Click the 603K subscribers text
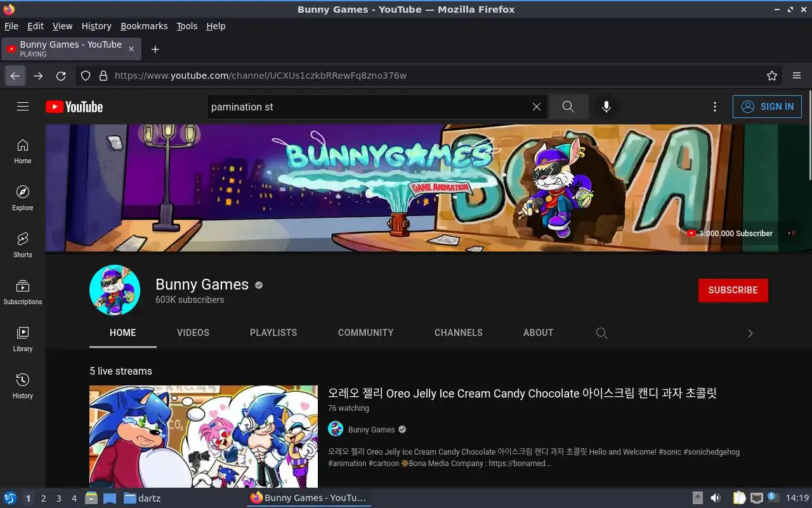812x508 pixels. (190, 300)
